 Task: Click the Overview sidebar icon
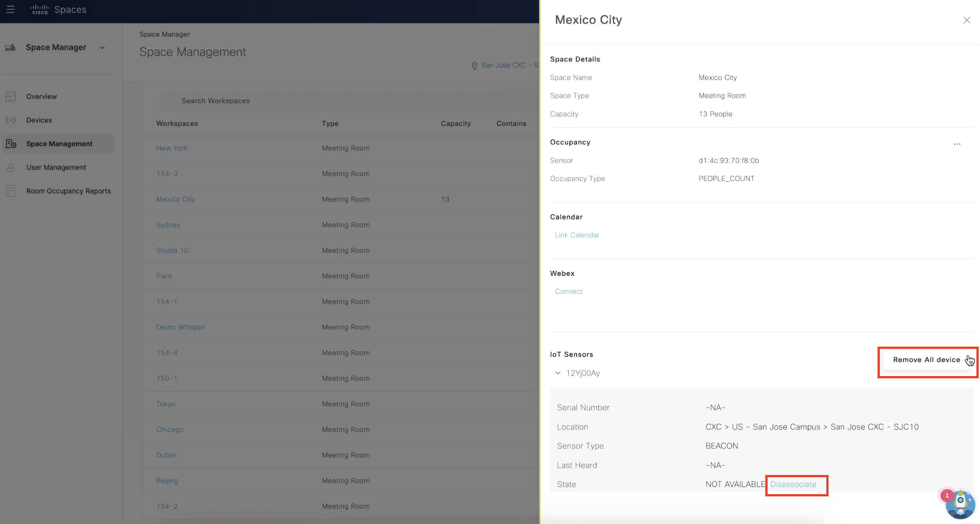tap(11, 96)
